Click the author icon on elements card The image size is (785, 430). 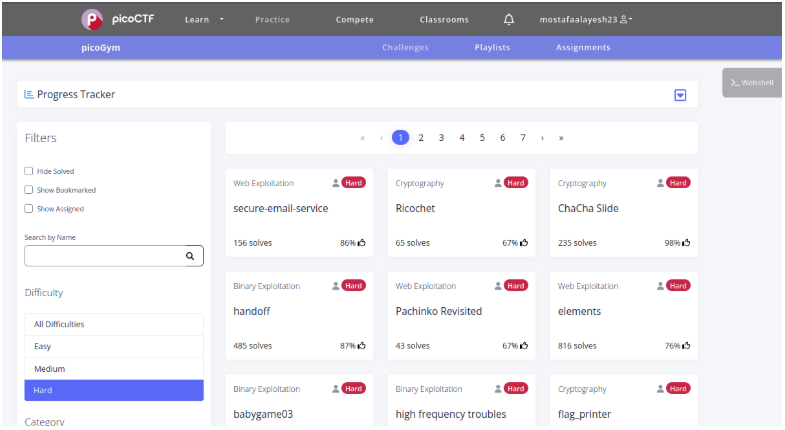[x=660, y=286]
